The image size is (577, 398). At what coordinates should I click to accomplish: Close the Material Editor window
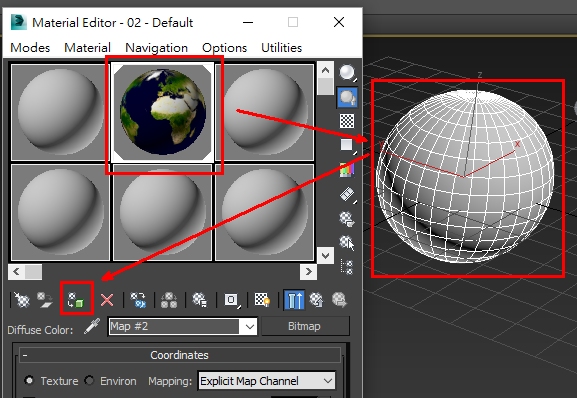(x=339, y=22)
